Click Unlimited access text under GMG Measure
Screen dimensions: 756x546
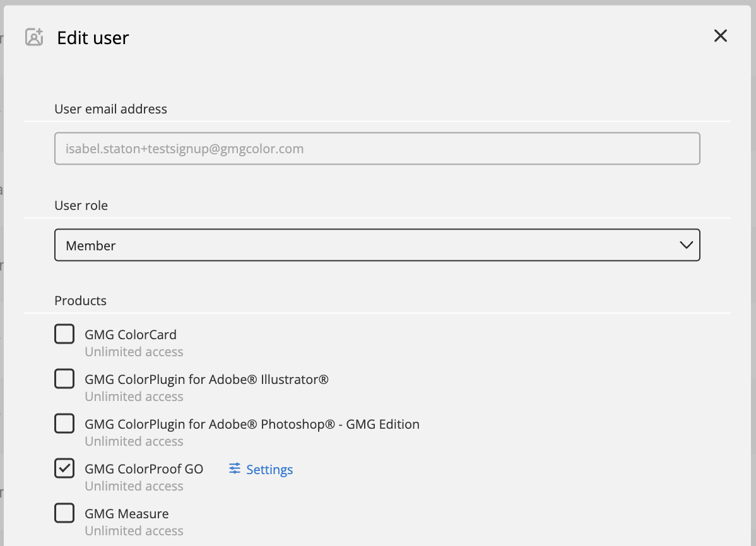tap(134, 531)
